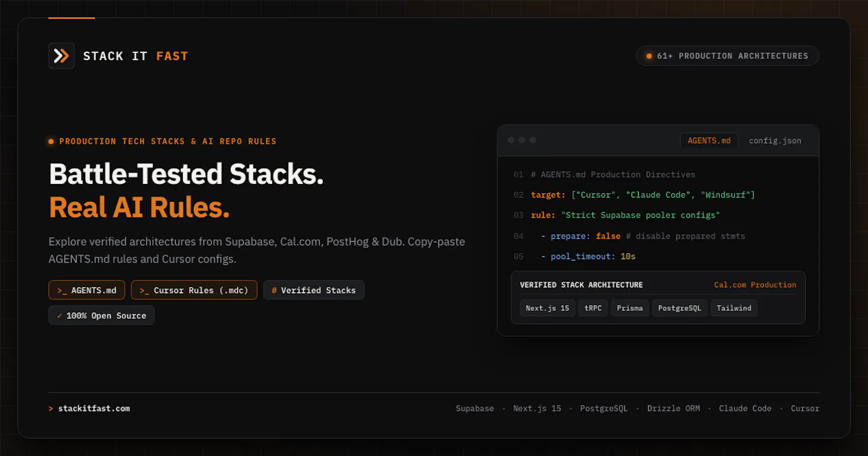This screenshot has width=868, height=456.
Task: Click the terminal prompt icon in AGENTS.md pill
Action: [x=62, y=290]
